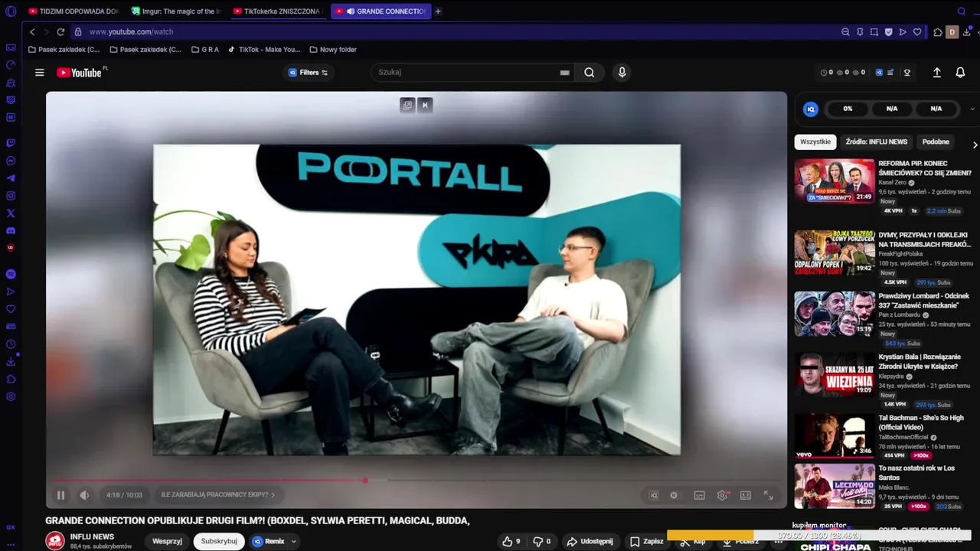Click miniplayer icon atop the video
The height and width of the screenshot is (551, 980).
pos(407,105)
